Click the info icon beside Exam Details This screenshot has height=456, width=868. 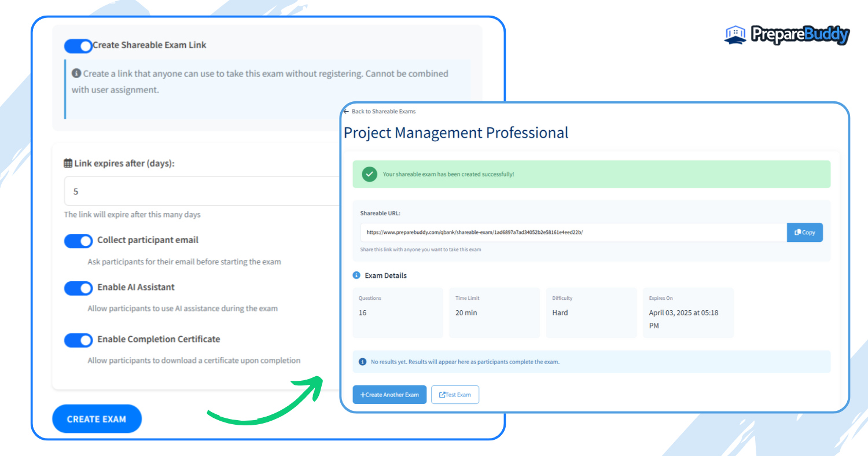[356, 275]
